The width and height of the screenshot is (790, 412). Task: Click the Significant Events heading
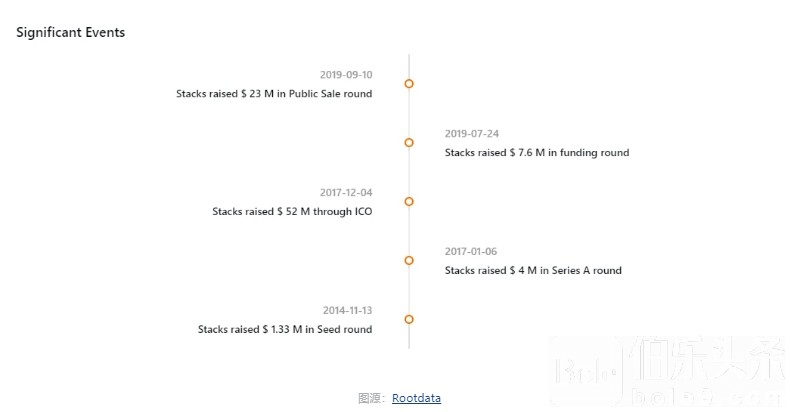[70, 32]
